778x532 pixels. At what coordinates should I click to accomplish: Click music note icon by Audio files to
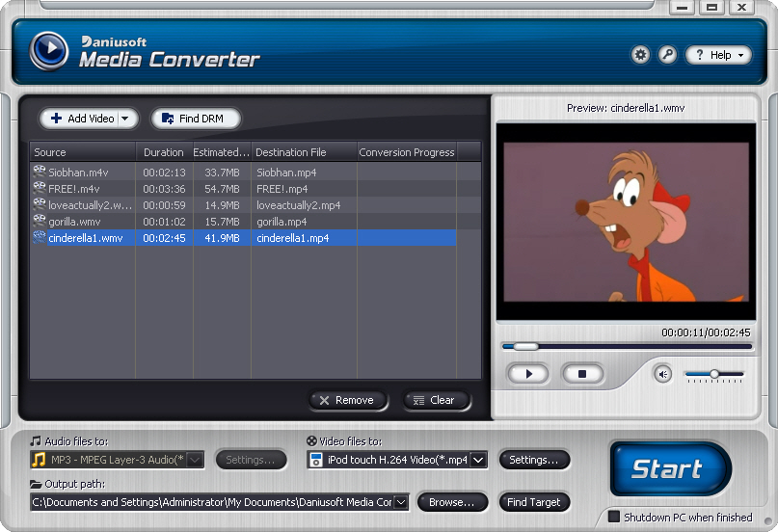36,440
